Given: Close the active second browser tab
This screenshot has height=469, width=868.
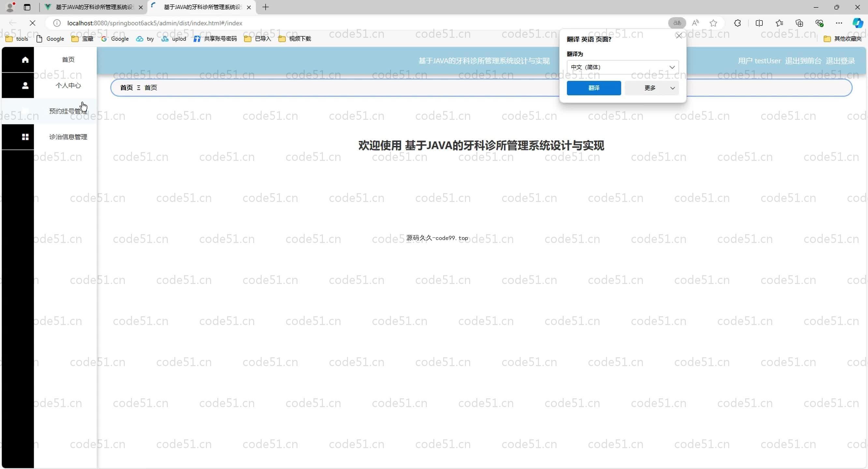Looking at the screenshot, I should click(249, 7).
